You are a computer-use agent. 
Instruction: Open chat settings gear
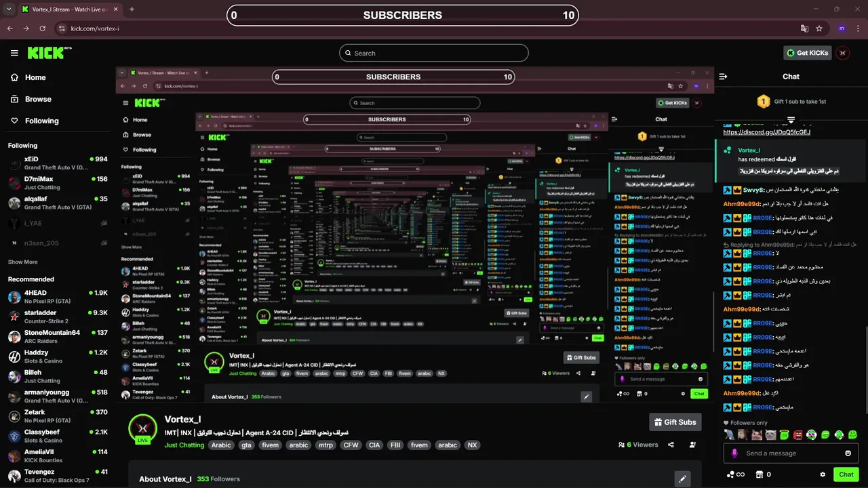coord(823,474)
